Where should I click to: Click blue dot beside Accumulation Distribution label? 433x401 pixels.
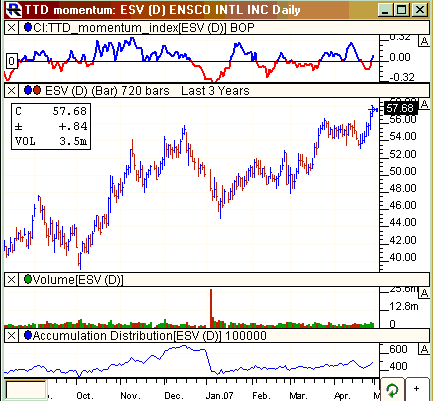tap(28, 335)
